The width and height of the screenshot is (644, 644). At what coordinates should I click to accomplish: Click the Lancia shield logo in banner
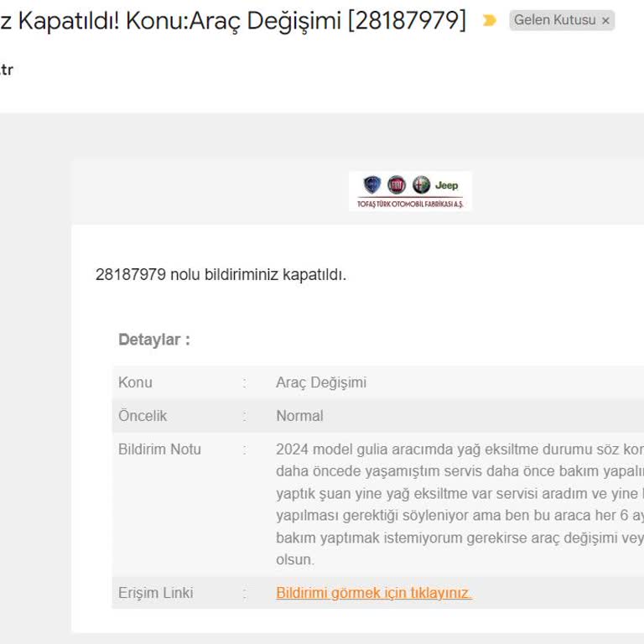pos(372,184)
